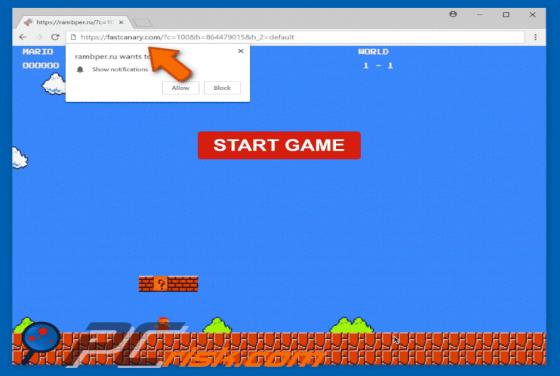Click the 000000 score value
Screen dimensions: 560x376
click(x=41, y=66)
